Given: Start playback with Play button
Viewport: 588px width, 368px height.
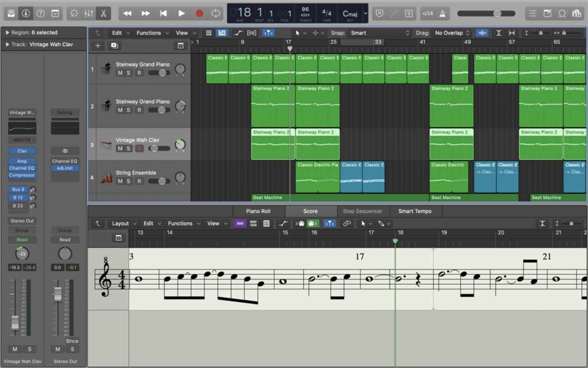Looking at the screenshot, I should (181, 14).
